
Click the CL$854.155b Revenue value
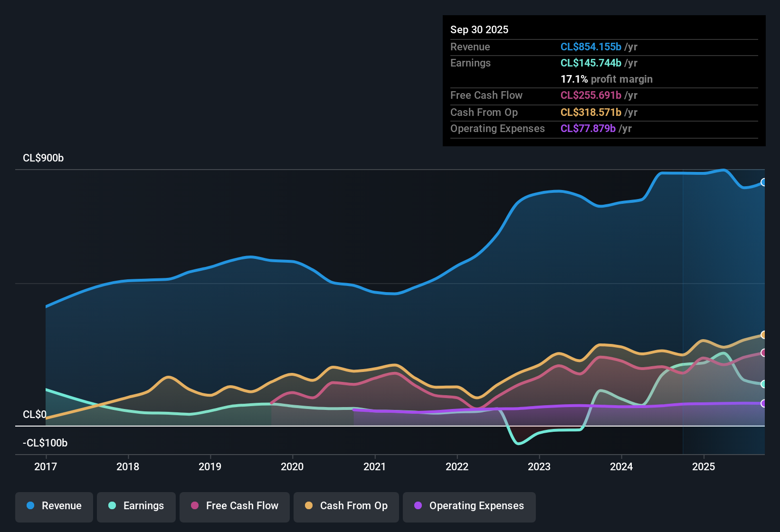[591, 47]
